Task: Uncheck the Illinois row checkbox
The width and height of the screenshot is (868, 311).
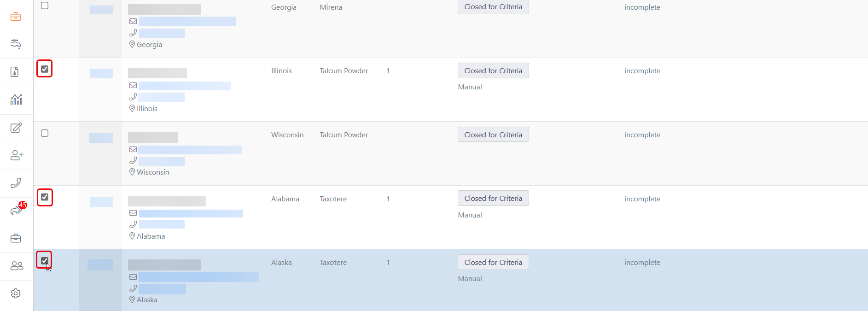Action: pos(45,69)
